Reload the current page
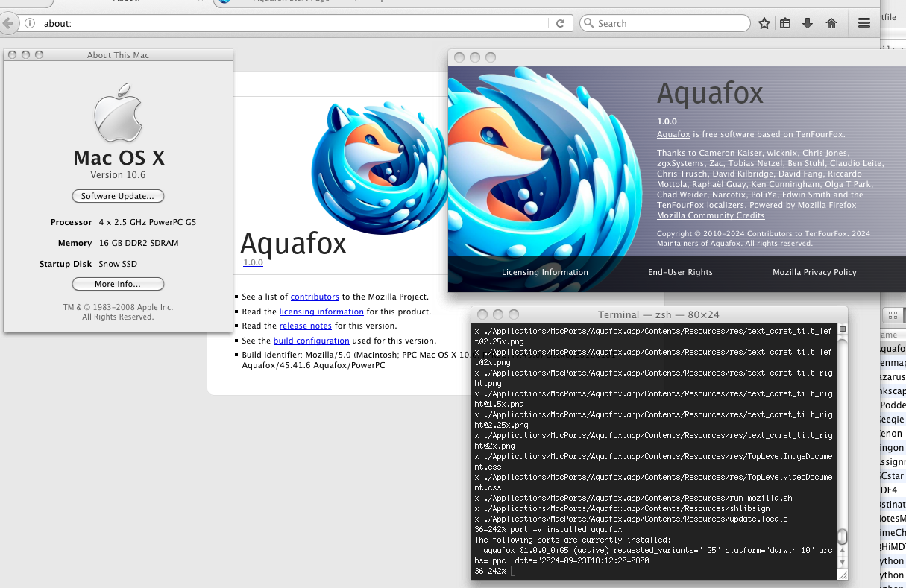The image size is (906, 588). point(561,23)
